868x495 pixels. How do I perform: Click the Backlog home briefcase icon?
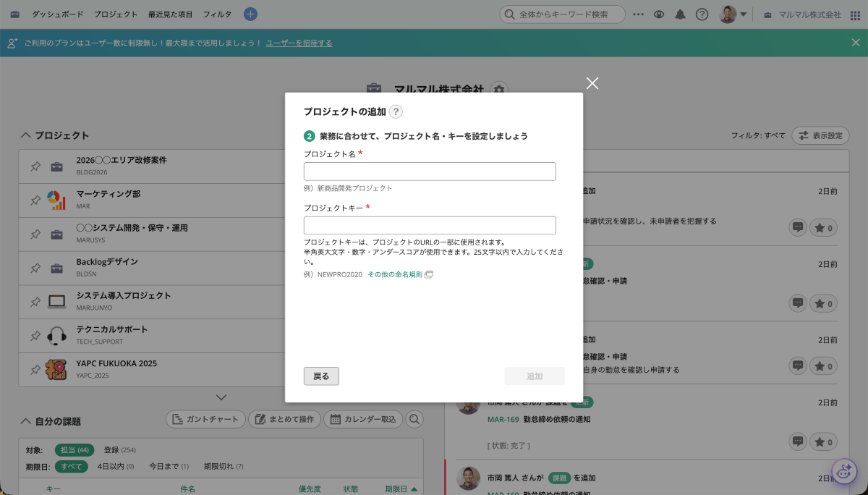tap(15, 14)
